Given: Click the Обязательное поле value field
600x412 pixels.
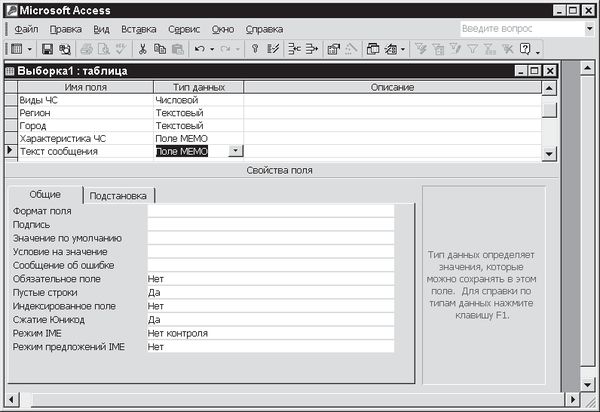Looking at the screenshot, I should tap(270, 279).
